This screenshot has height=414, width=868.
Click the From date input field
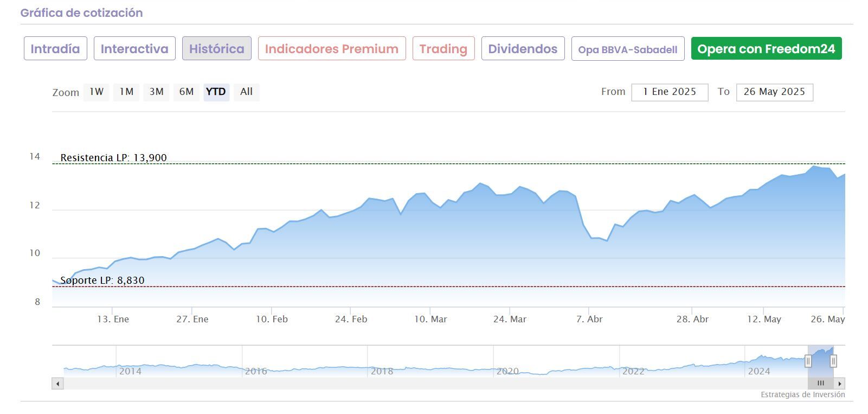point(670,92)
